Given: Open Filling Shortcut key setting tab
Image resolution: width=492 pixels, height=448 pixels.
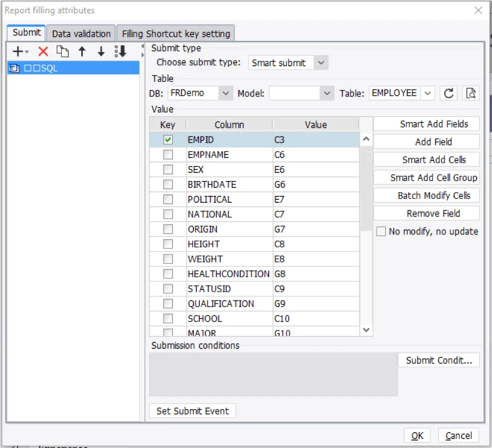Looking at the screenshot, I should tap(176, 34).
